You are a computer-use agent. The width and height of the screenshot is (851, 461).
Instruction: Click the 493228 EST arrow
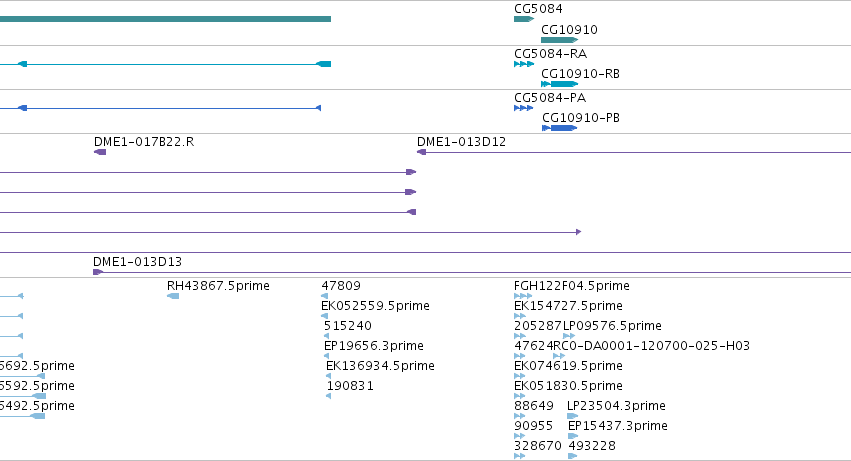pos(573,456)
